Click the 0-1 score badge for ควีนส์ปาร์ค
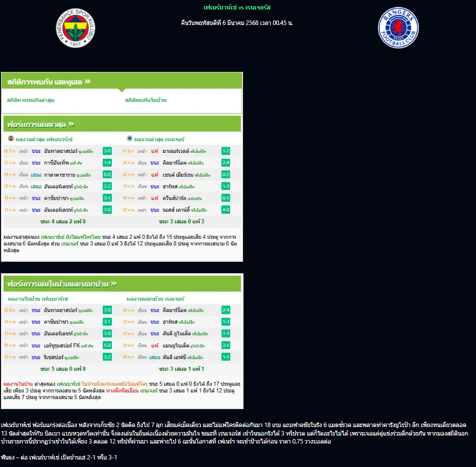Image resolution: width=476 pixels, height=467 pixels. (x=226, y=198)
